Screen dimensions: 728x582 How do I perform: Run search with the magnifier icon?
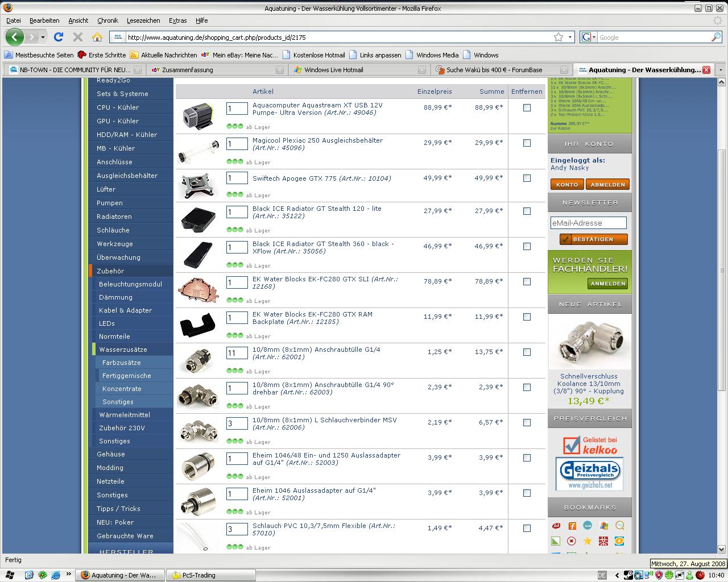click(x=716, y=37)
